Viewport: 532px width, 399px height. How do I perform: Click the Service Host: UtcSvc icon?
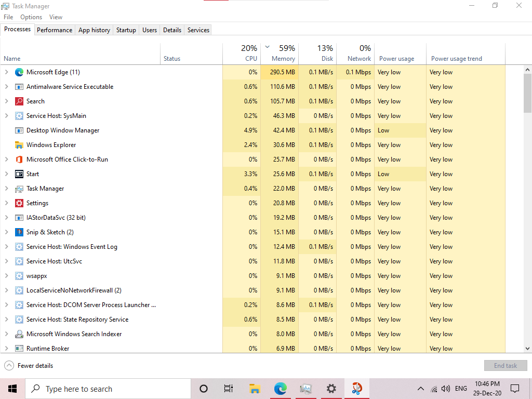19,262
